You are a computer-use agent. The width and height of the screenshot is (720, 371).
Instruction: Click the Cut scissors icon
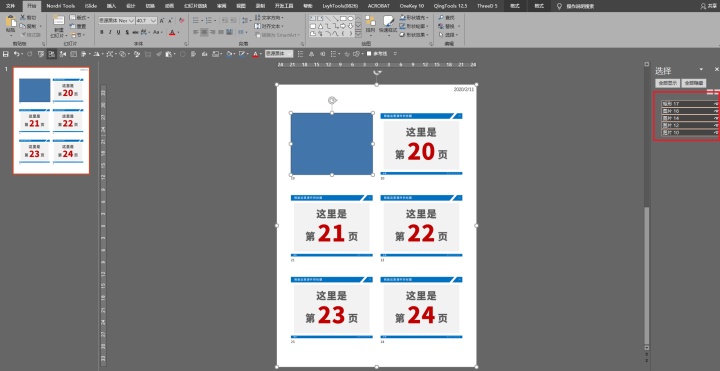click(22, 17)
